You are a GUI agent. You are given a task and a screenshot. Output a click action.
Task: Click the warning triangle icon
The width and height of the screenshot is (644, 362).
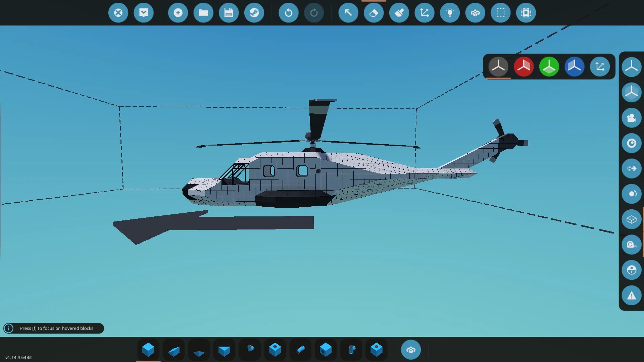(x=631, y=296)
